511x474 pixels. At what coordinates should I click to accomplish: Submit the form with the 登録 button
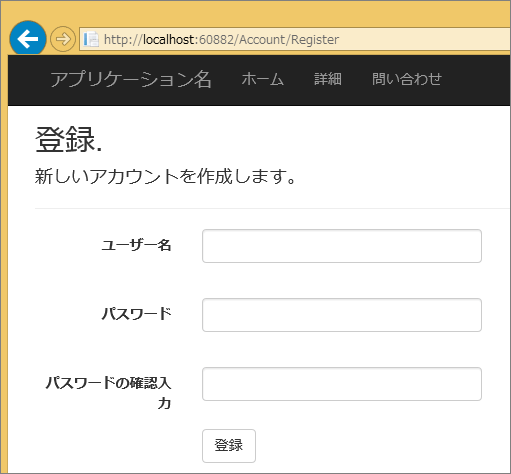tap(229, 446)
